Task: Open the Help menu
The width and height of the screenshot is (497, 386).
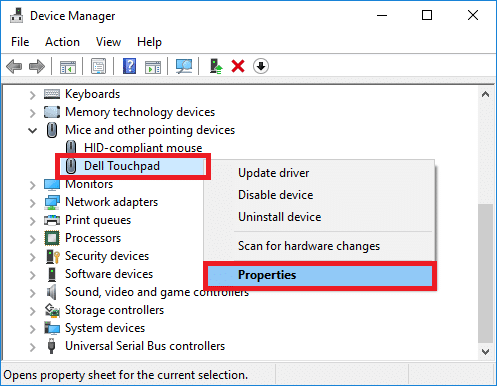Action: pyautogui.click(x=149, y=42)
